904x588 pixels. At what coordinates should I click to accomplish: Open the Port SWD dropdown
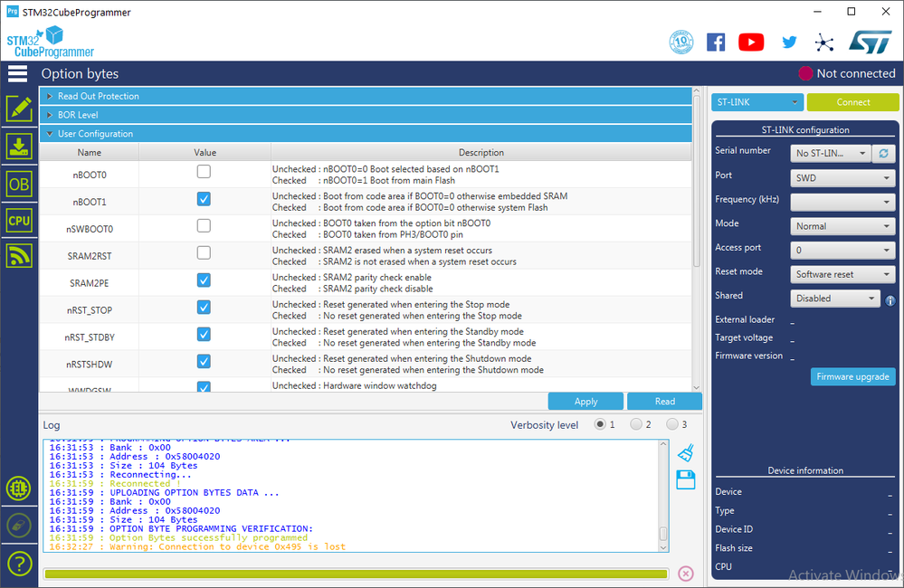[842, 178]
